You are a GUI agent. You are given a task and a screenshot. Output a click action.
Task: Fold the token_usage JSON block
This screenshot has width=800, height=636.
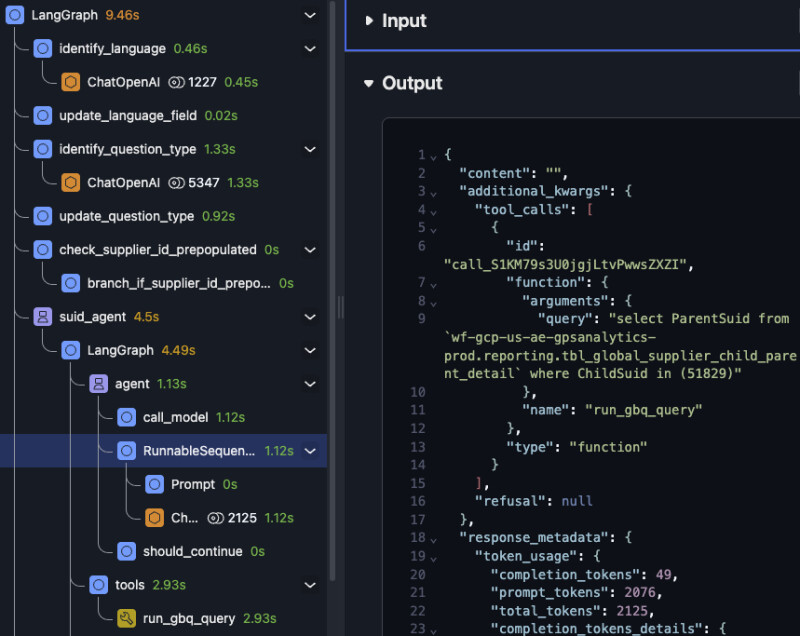433,556
